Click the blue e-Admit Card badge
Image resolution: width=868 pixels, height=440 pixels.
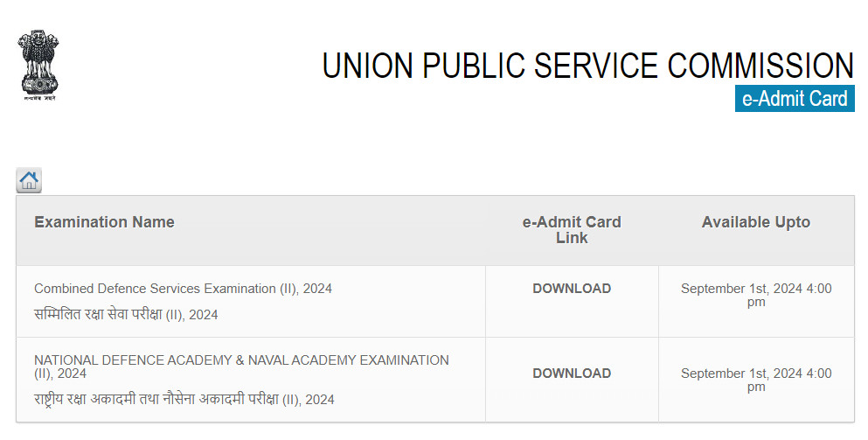pos(795,99)
